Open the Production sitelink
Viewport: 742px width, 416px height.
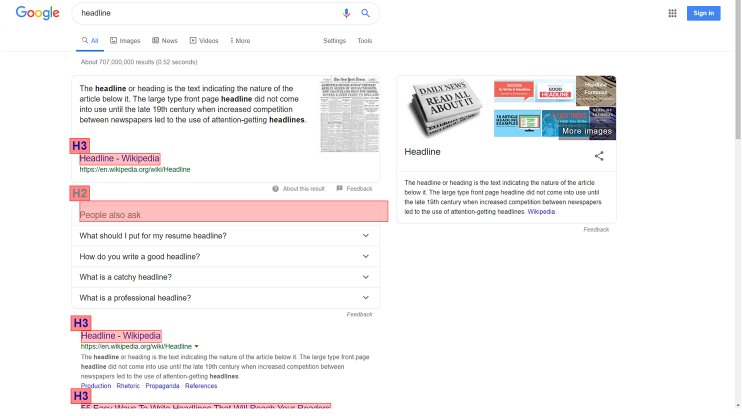pos(96,386)
